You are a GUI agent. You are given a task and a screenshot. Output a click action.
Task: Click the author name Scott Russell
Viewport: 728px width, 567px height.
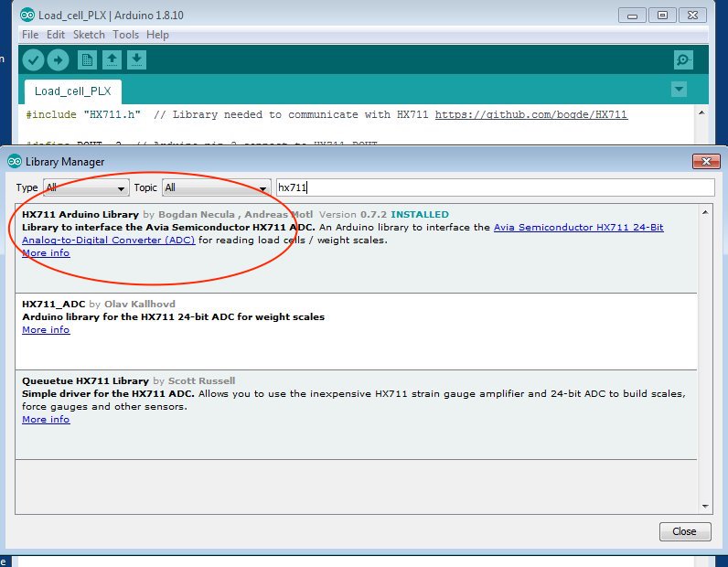[x=201, y=380]
